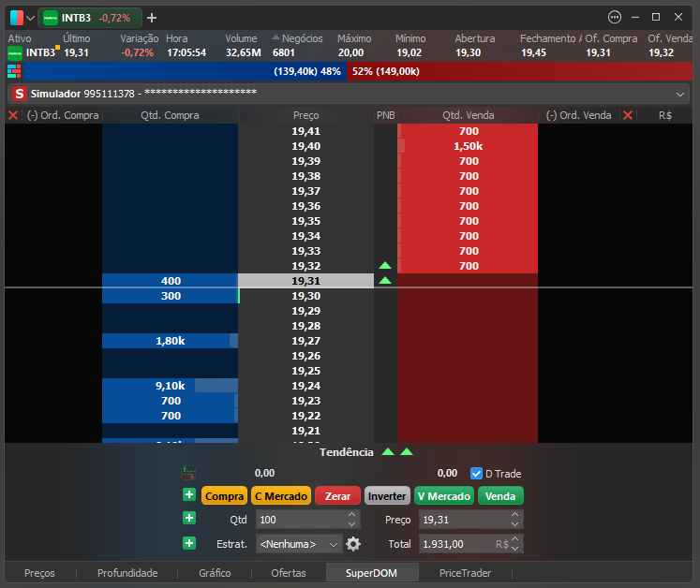Click the second Tendência up arrow
The height and width of the screenshot is (588, 700).
(407, 452)
